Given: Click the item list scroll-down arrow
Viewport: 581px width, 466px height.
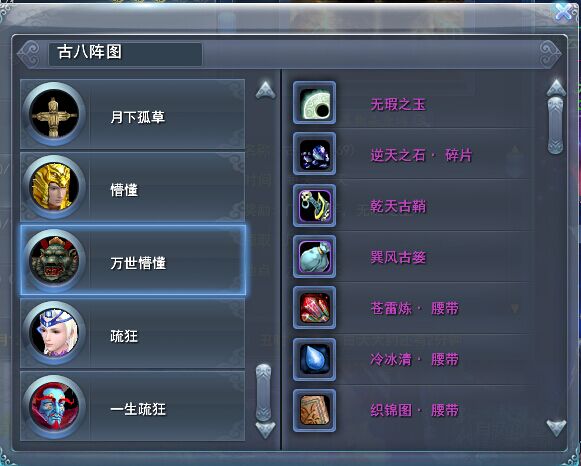Looking at the screenshot, I should [556, 427].
